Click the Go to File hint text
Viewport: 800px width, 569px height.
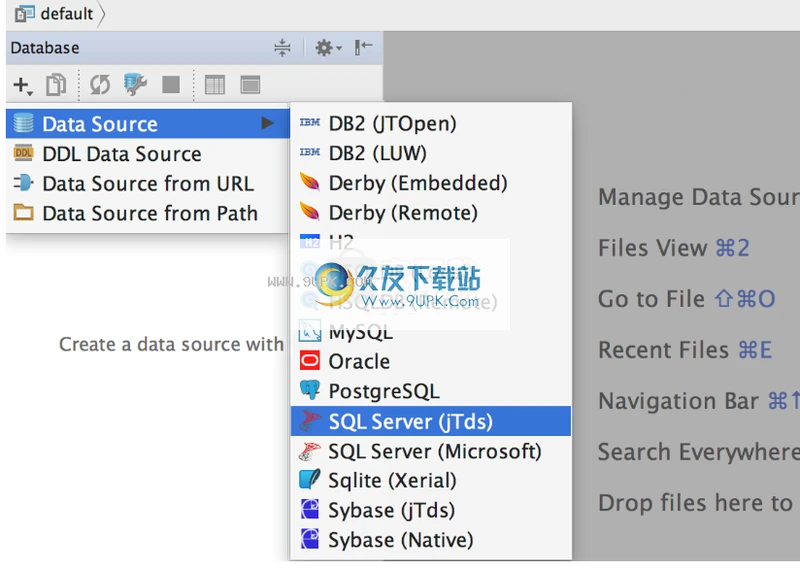686,299
